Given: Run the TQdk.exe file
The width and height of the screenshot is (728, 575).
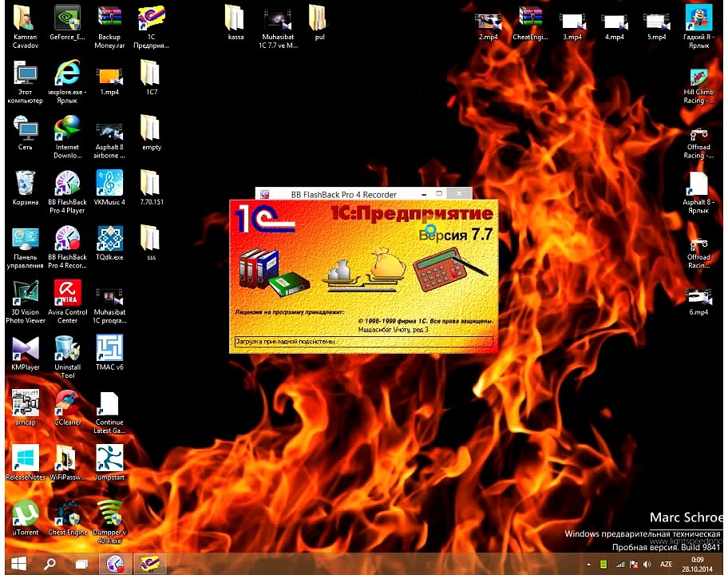Looking at the screenshot, I should [109, 243].
